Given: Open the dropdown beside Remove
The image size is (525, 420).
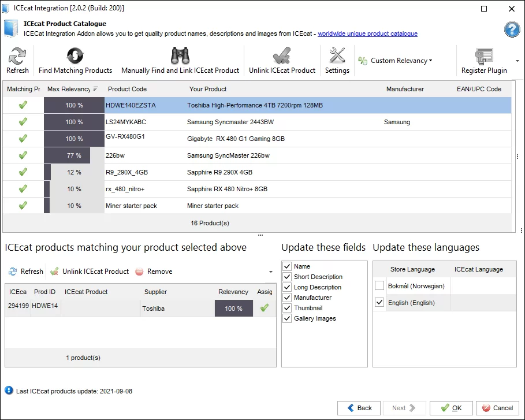Looking at the screenshot, I should tap(269, 272).
